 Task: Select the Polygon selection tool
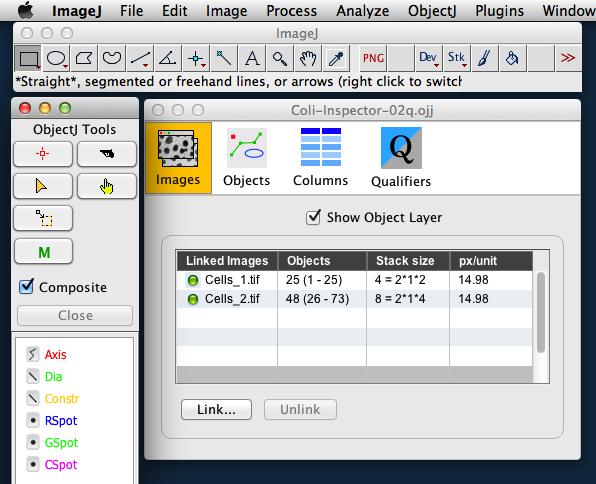click(84, 58)
